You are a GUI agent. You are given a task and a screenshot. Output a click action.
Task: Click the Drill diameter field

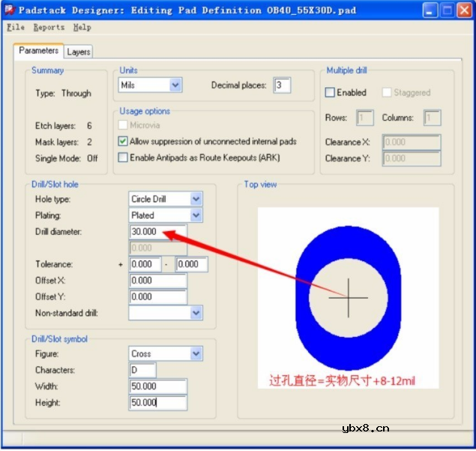pos(157,232)
